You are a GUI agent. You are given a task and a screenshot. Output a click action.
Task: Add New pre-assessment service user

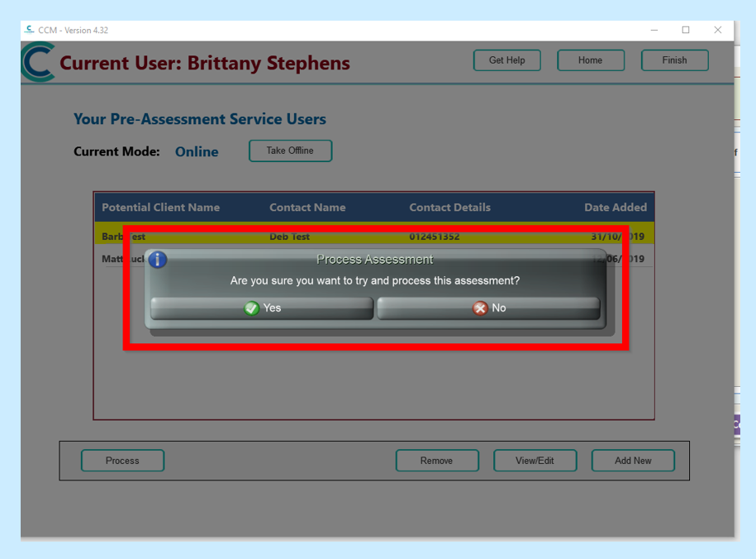coord(633,461)
